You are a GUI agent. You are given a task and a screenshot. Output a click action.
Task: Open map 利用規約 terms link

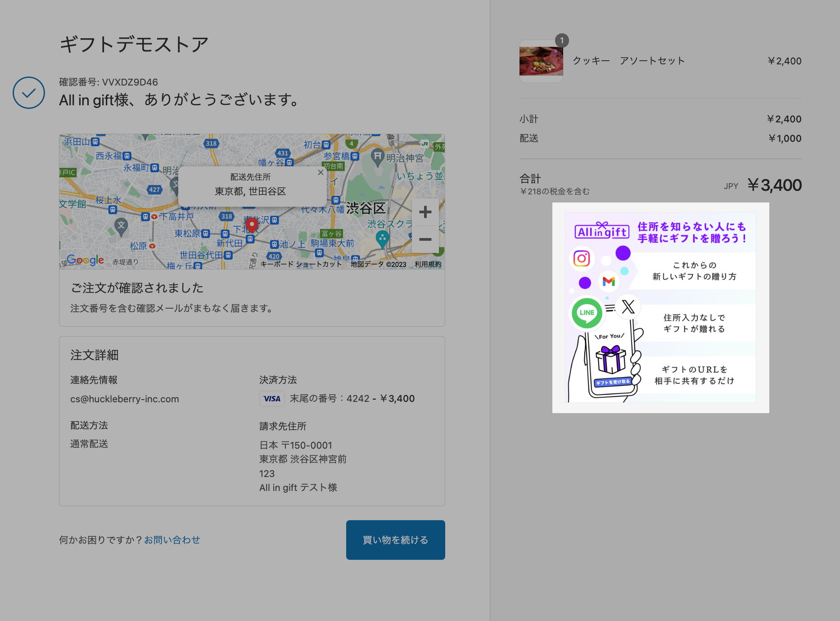click(x=428, y=264)
